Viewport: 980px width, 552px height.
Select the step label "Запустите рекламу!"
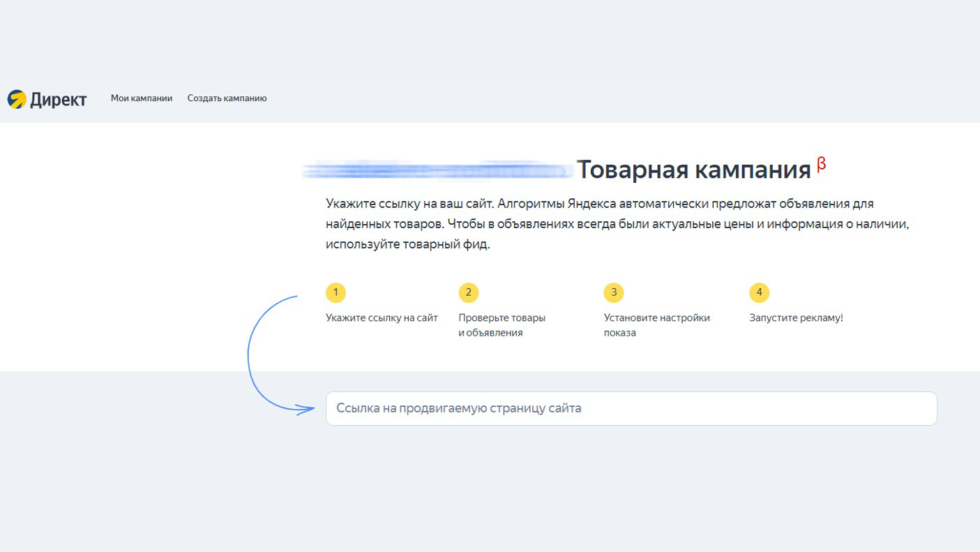796,318
